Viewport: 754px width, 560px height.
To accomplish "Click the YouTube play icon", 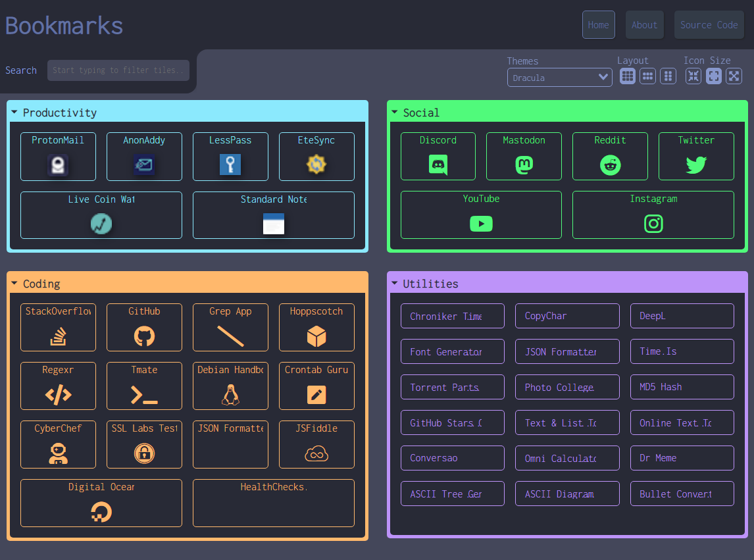I will [481, 224].
